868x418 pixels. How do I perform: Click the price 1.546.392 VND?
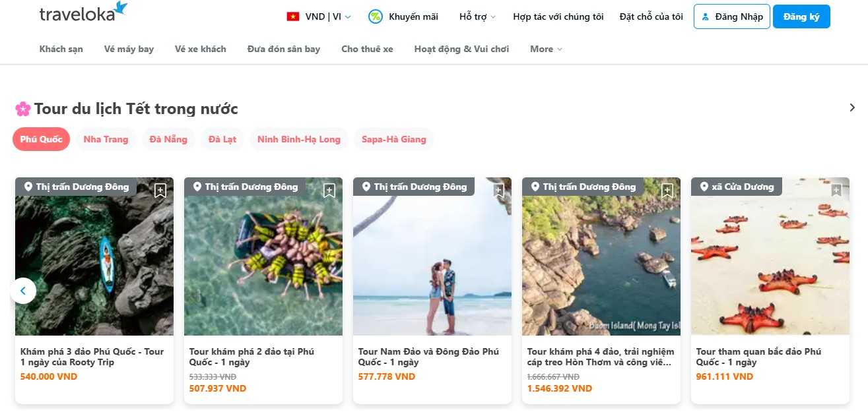tap(560, 388)
